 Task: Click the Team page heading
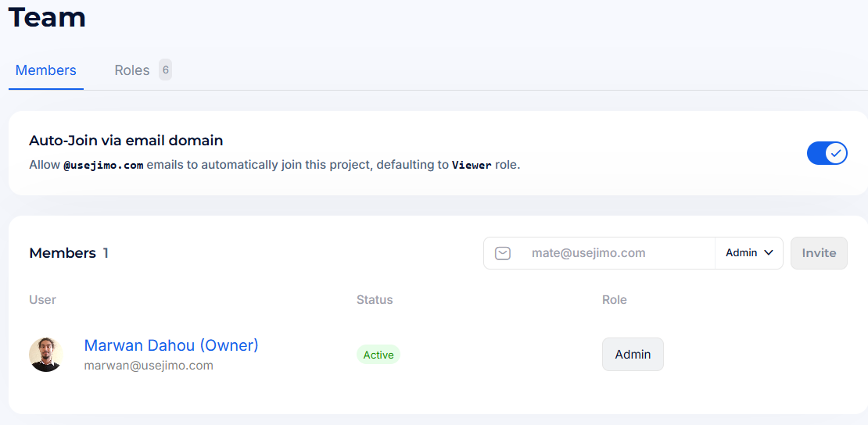[x=47, y=16]
